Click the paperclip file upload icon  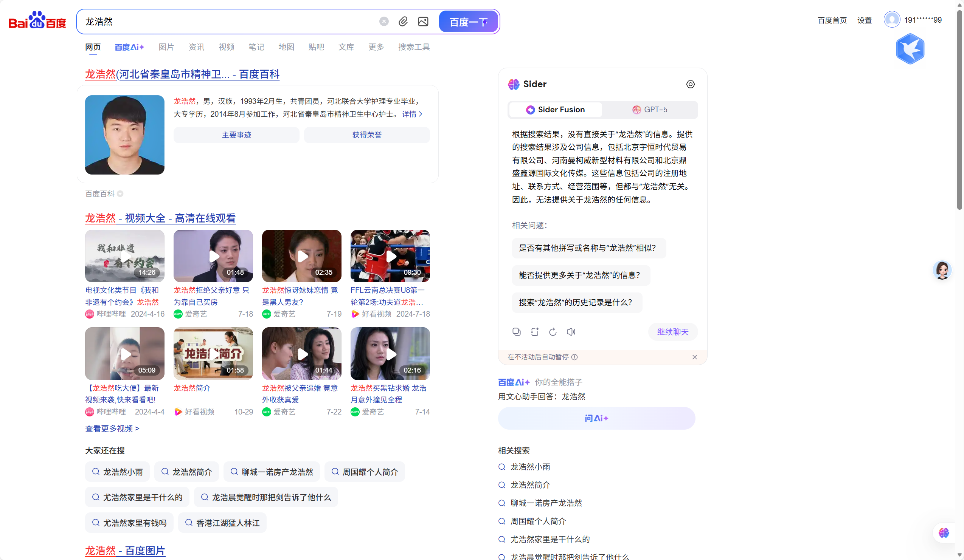coord(403,22)
